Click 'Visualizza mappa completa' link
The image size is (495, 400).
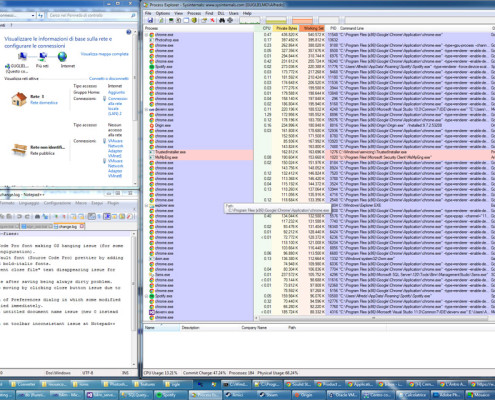point(104,54)
